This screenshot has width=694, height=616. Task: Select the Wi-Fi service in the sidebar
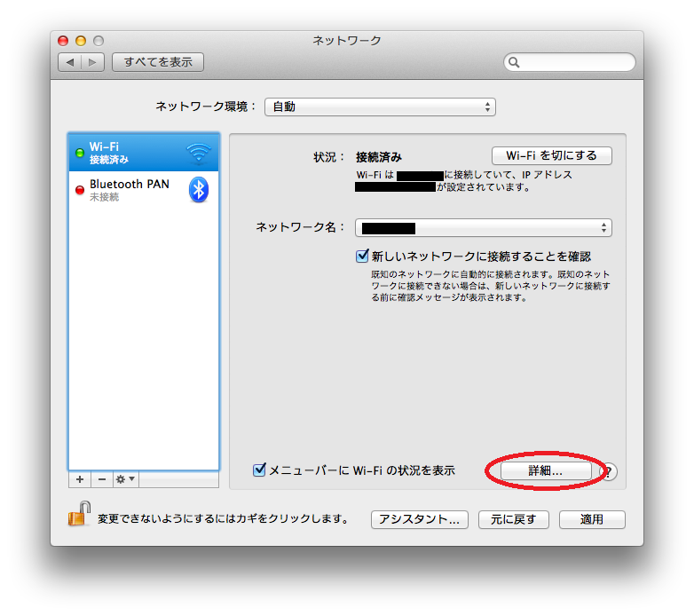tap(144, 153)
